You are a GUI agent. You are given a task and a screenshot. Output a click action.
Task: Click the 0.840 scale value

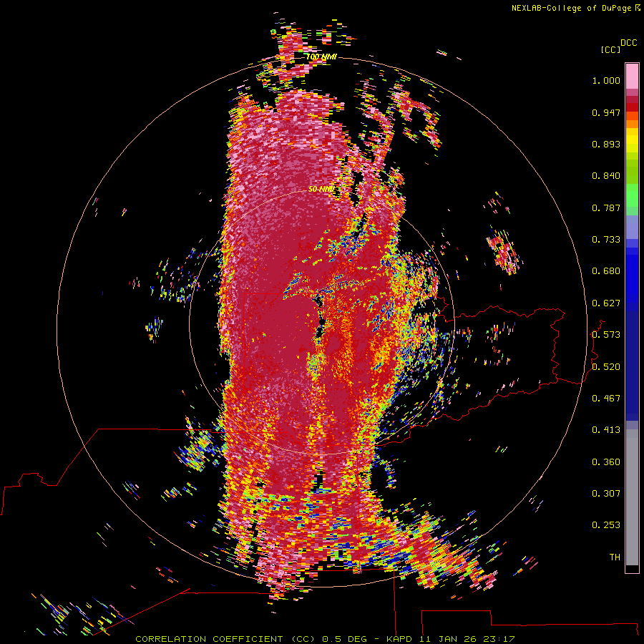point(606,176)
